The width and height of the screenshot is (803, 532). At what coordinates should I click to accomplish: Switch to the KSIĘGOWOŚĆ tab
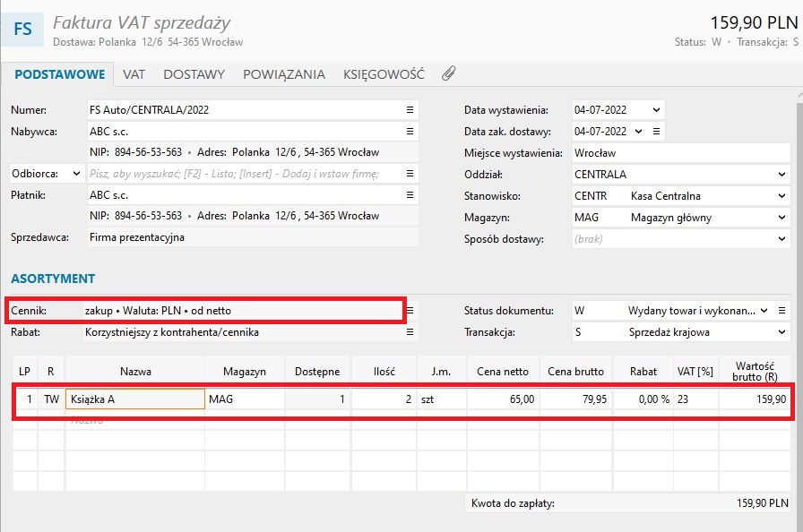384,74
